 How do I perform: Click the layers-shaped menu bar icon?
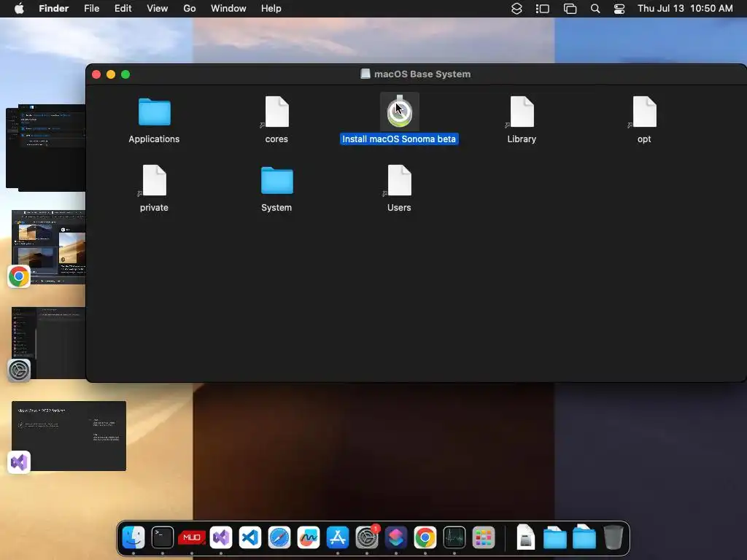point(517,9)
